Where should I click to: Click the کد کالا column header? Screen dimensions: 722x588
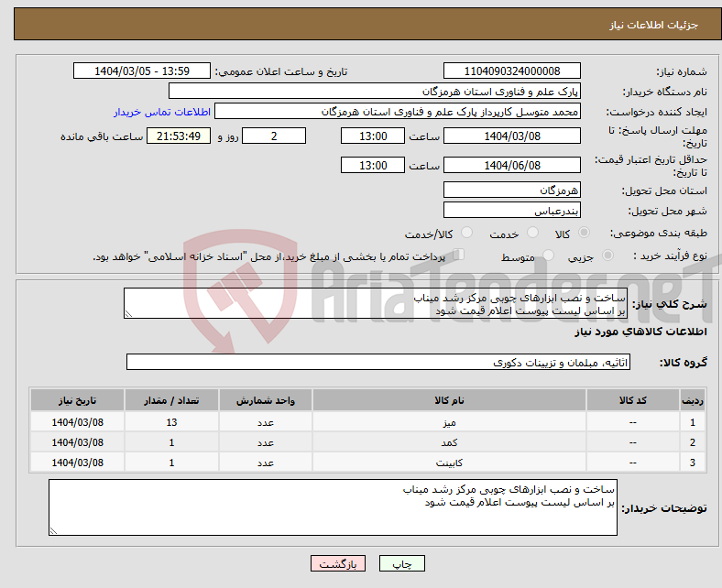tap(633, 400)
